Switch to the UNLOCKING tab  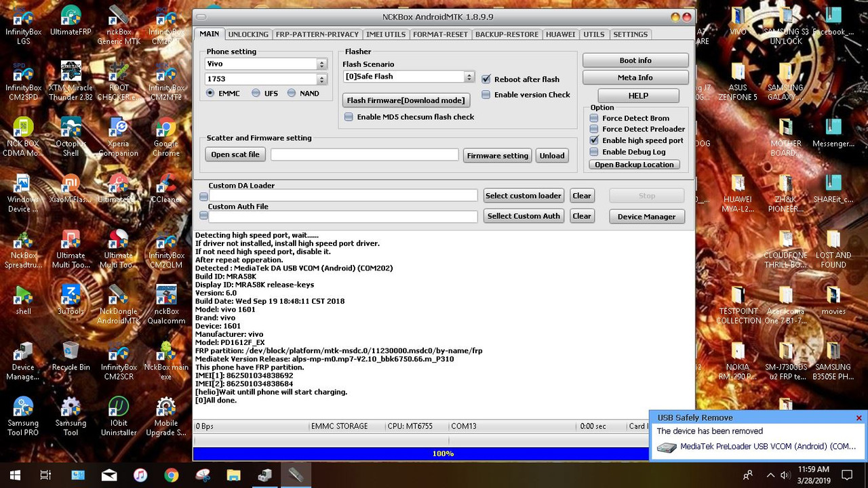click(x=248, y=35)
